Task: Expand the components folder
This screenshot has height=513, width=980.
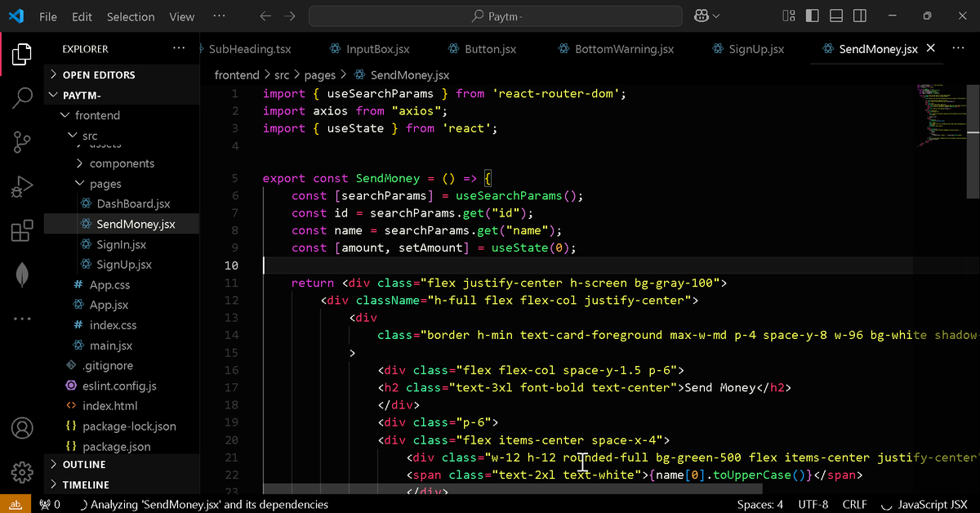Action: (x=121, y=163)
